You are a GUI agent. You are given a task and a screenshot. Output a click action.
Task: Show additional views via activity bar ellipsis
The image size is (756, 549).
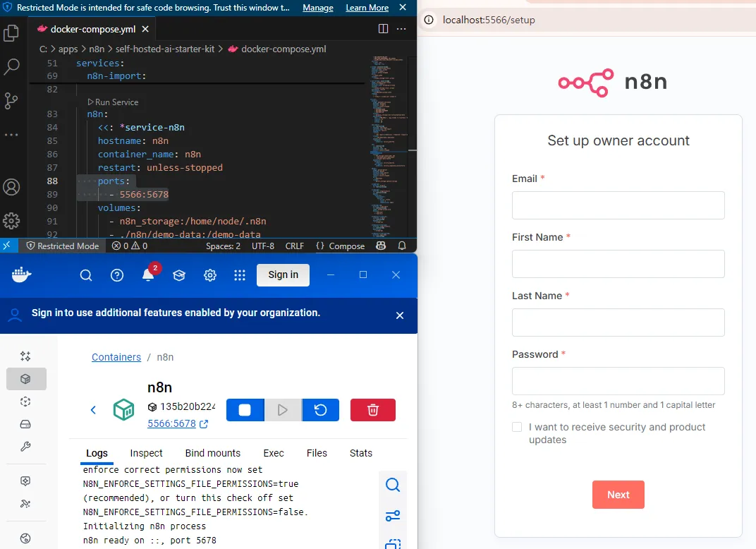(x=11, y=135)
